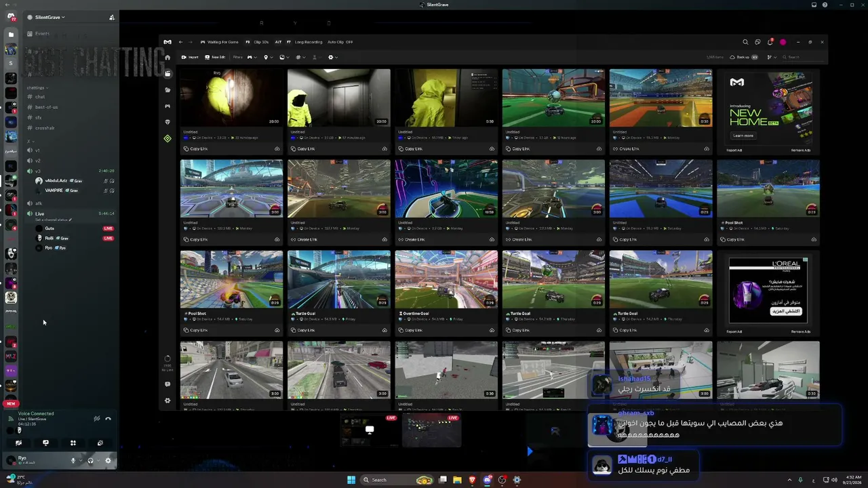Toggle the camera on in voice panel
Screen dimensions: 868x488
(18, 443)
